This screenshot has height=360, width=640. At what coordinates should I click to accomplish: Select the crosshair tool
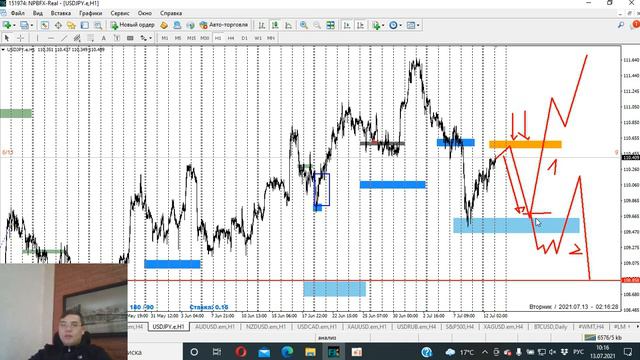pyautogui.click(x=20, y=38)
